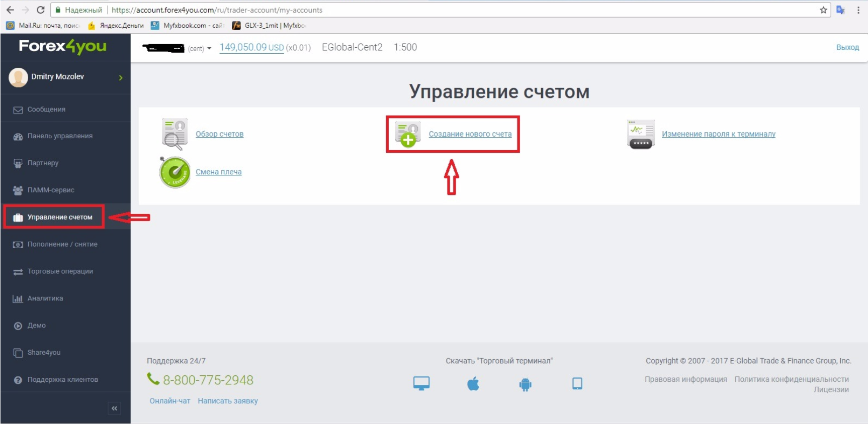This screenshot has width=868, height=424.
Task: Start the Онлайн-чат support link
Action: pos(170,401)
